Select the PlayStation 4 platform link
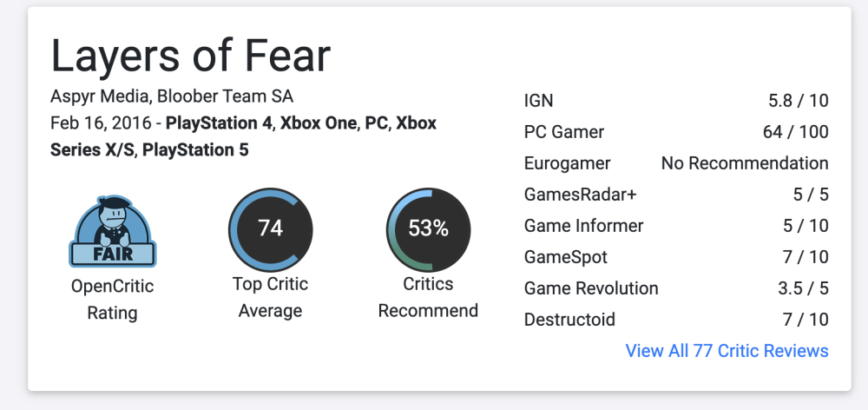This screenshot has width=868, height=410. 220,123
